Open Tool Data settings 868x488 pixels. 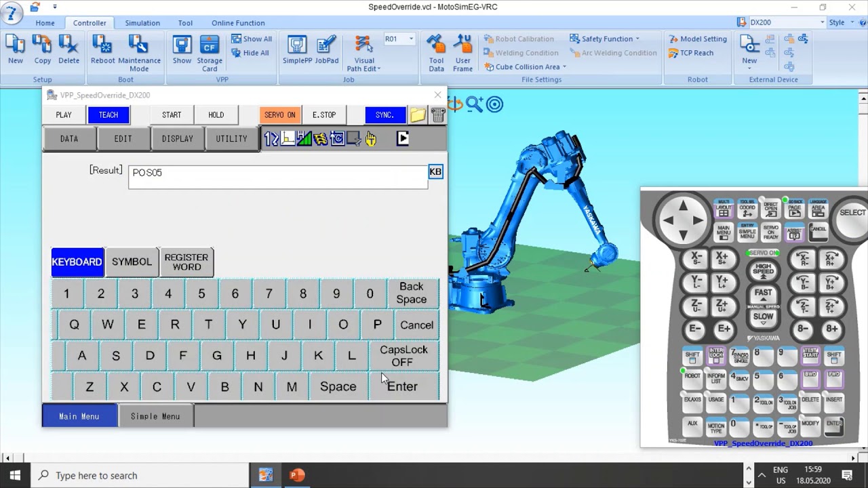(436, 54)
